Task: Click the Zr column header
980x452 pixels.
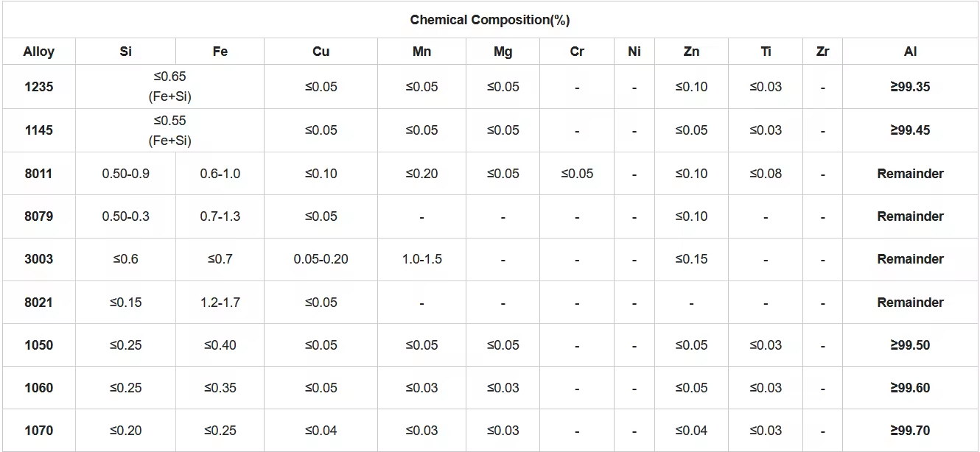Action: point(822,52)
